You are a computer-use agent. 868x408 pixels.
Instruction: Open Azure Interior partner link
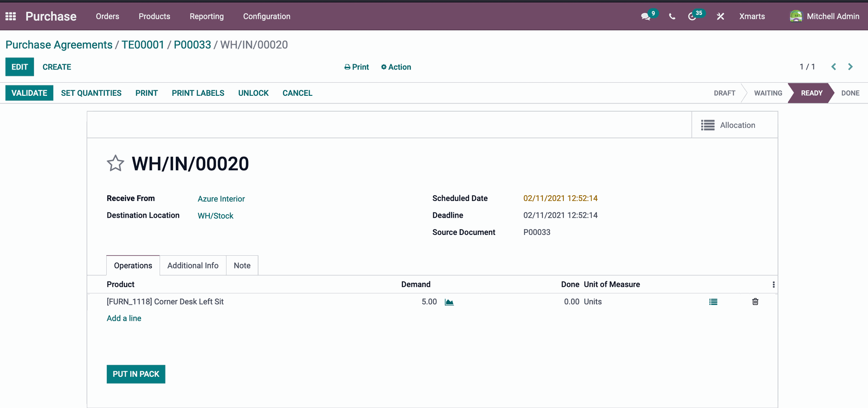tap(221, 199)
